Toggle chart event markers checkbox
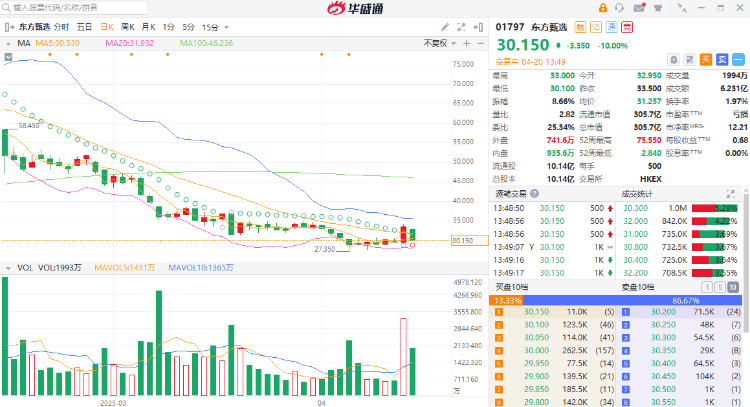The height and width of the screenshot is (407, 750). coord(8,57)
